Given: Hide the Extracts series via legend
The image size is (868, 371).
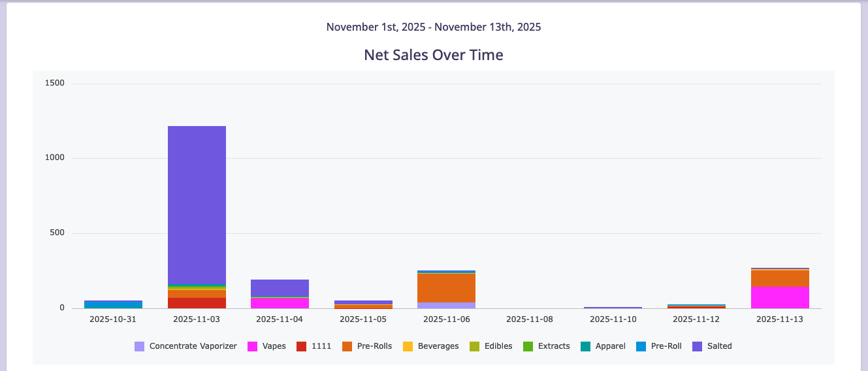Looking at the screenshot, I should click(553, 346).
